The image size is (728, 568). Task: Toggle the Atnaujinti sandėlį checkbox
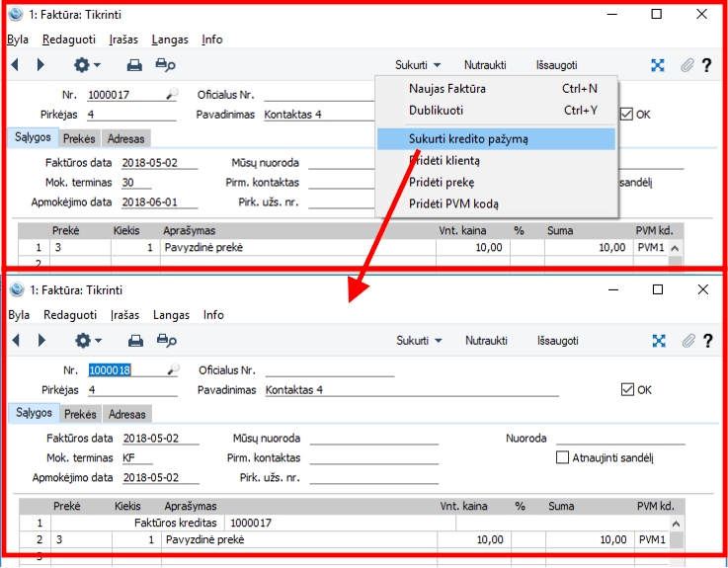click(563, 457)
